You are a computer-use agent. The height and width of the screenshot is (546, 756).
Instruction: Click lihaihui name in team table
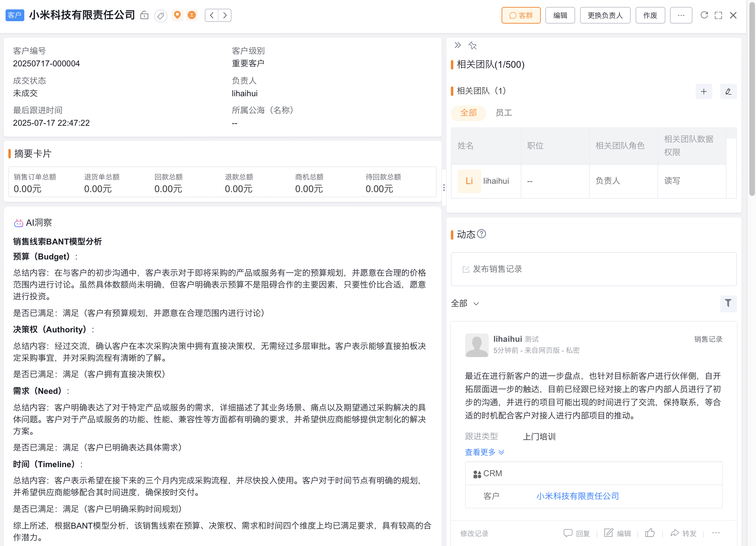[496, 181]
